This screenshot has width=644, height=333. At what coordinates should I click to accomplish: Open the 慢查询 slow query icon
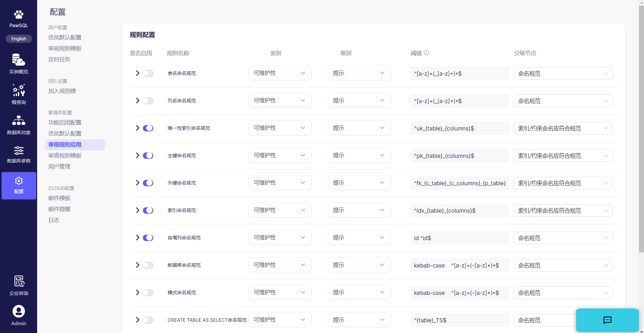coord(19,90)
